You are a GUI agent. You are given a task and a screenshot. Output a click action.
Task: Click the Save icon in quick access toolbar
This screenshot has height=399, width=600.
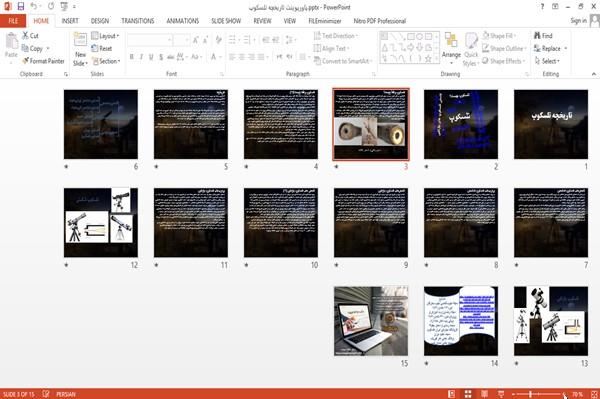pyautogui.click(x=21, y=7)
